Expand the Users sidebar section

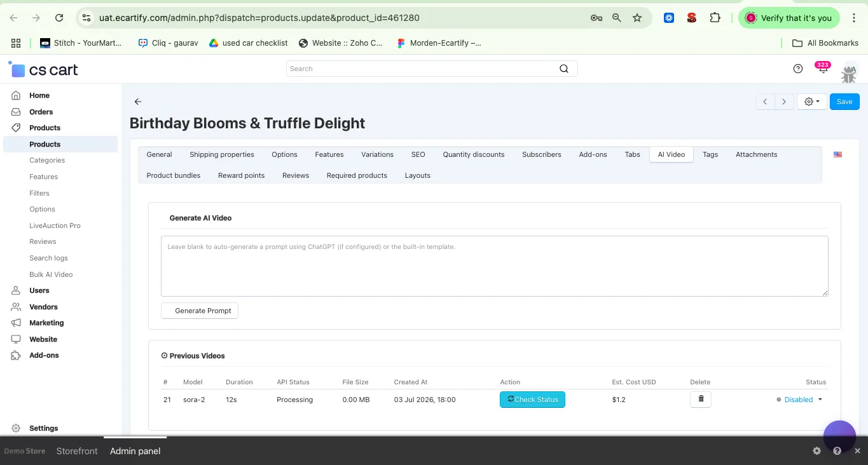click(39, 290)
